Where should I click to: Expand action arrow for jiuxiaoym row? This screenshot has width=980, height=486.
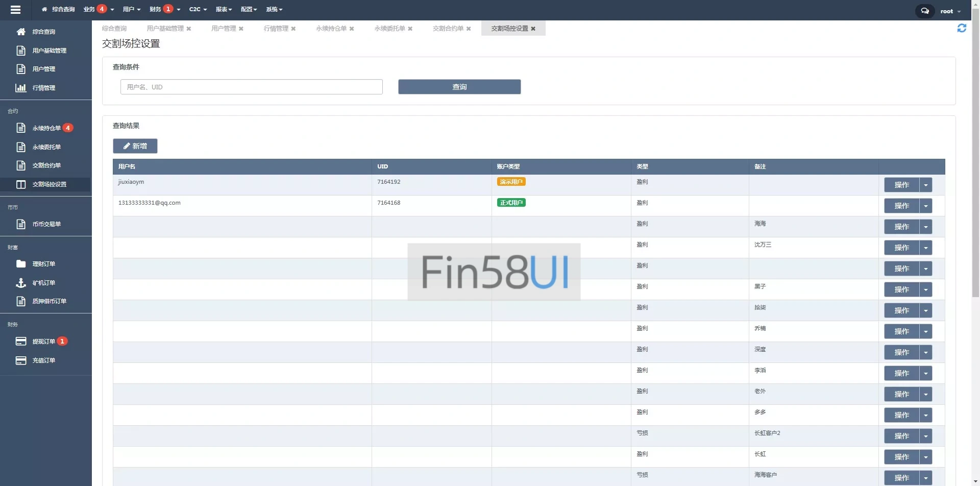click(925, 185)
